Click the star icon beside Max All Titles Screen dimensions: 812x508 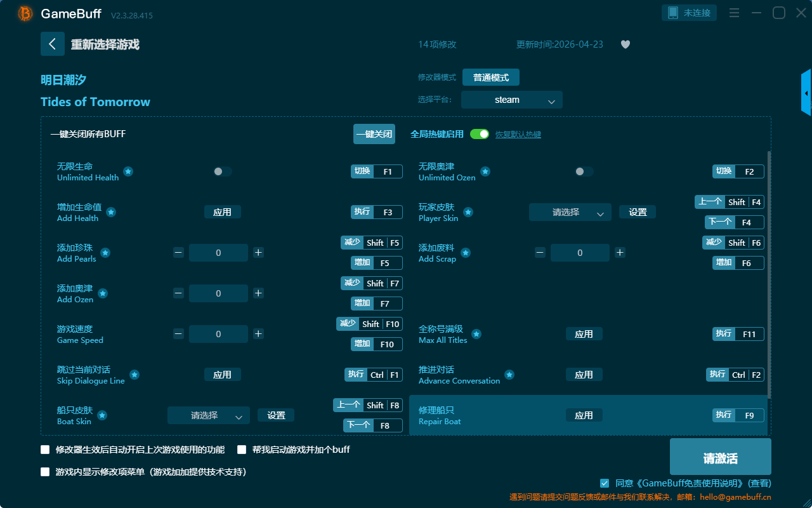pos(476,334)
